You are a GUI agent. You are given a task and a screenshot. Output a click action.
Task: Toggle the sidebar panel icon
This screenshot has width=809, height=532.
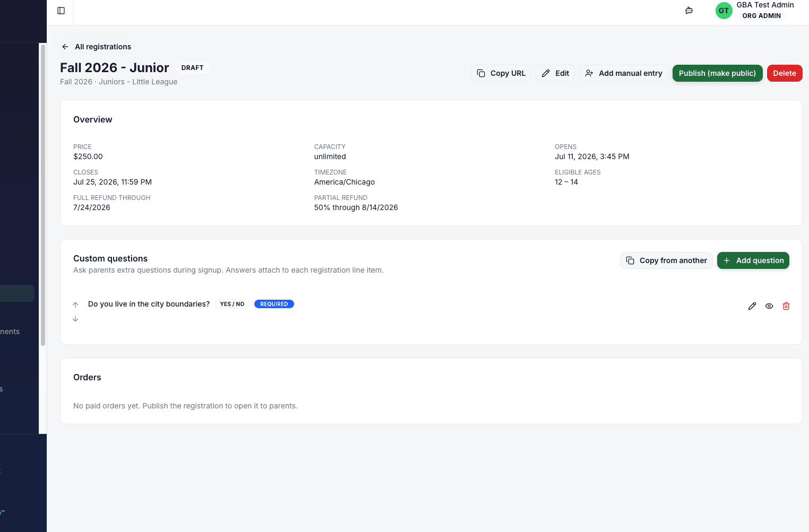[x=61, y=11]
